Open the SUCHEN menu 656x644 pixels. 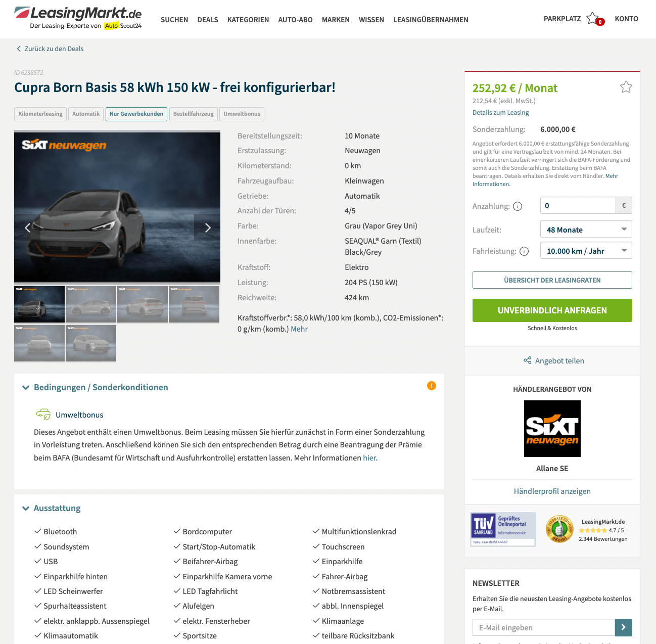(x=174, y=20)
